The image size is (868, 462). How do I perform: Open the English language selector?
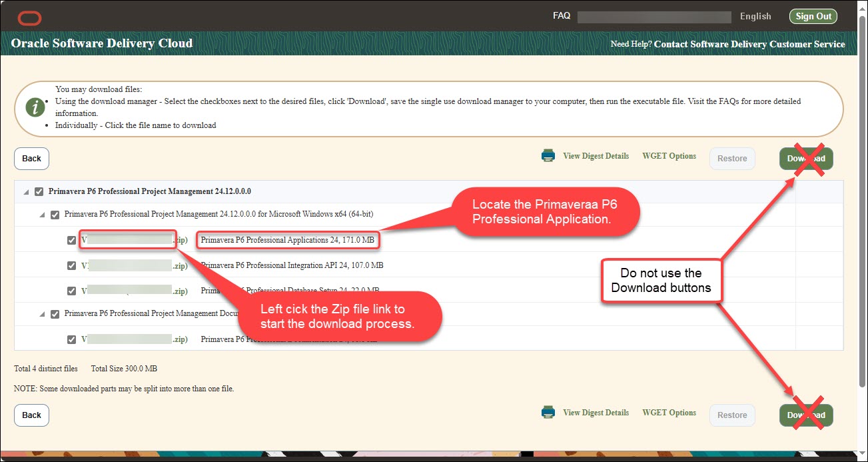pyautogui.click(x=755, y=16)
